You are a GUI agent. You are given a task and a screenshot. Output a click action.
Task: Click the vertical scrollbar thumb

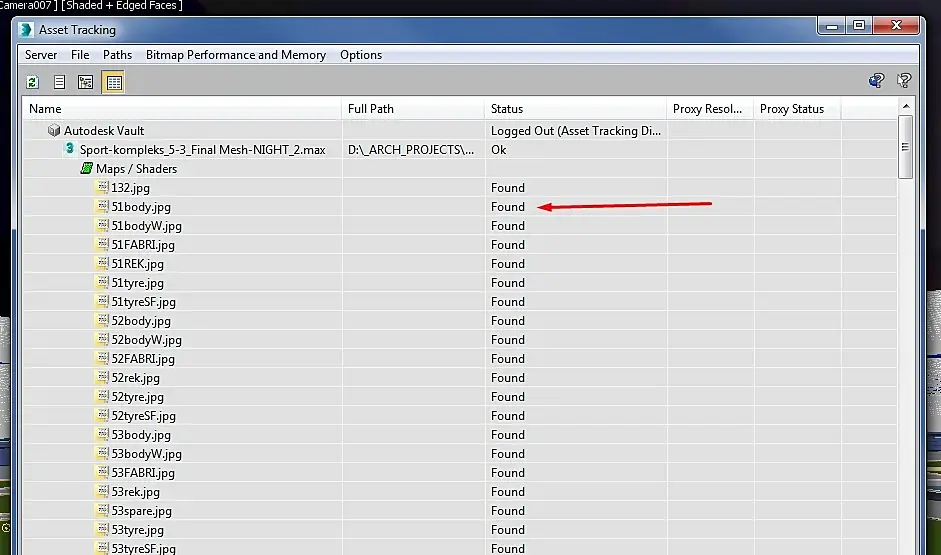(x=906, y=147)
